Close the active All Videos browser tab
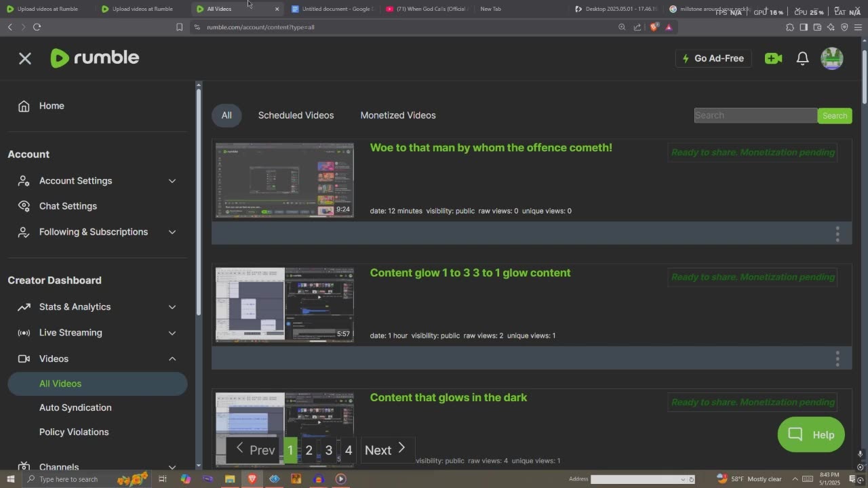This screenshot has width=868, height=488. tap(277, 9)
